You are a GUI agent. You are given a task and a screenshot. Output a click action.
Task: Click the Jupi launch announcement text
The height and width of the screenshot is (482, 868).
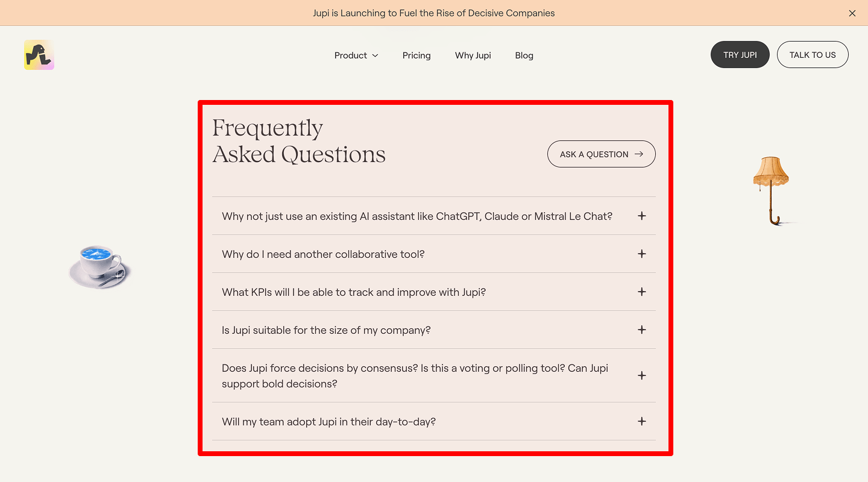point(433,13)
